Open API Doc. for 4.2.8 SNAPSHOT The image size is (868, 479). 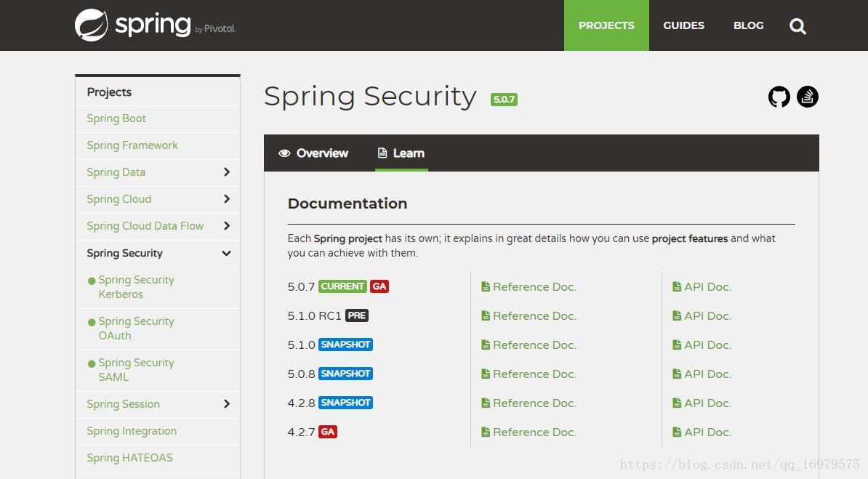pos(702,403)
